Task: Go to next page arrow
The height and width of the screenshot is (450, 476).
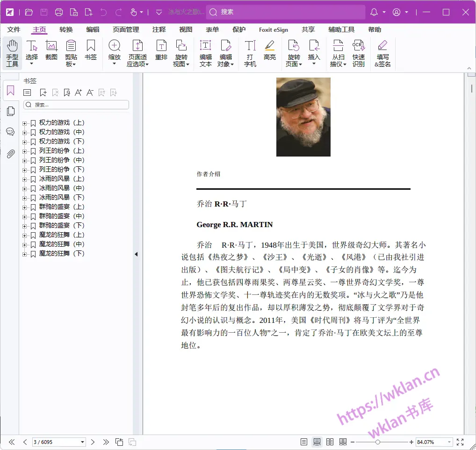Action: click(x=93, y=442)
